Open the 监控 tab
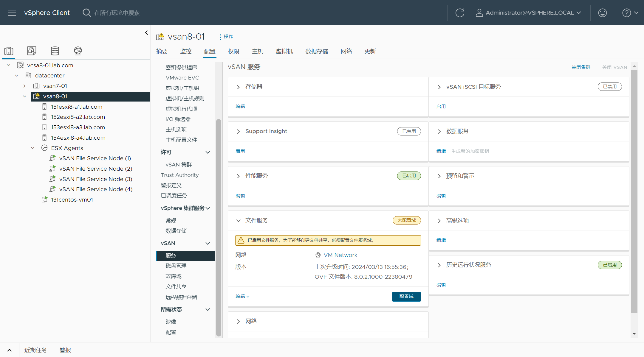The height and width of the screenshot is (357, 644). click(186, 51)
